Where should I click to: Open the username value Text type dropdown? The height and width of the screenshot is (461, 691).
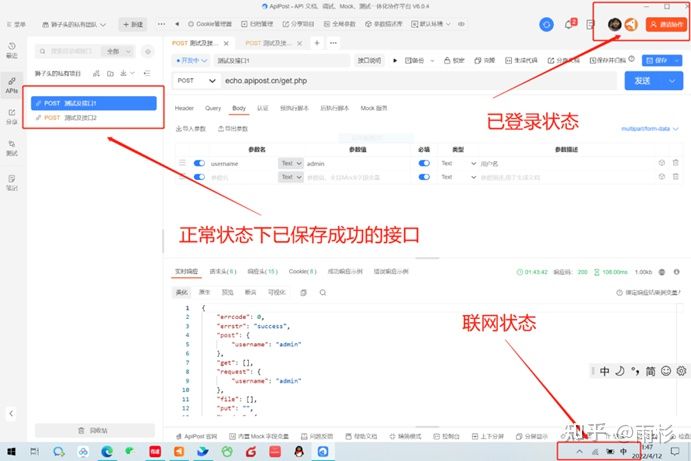[291, 163]
